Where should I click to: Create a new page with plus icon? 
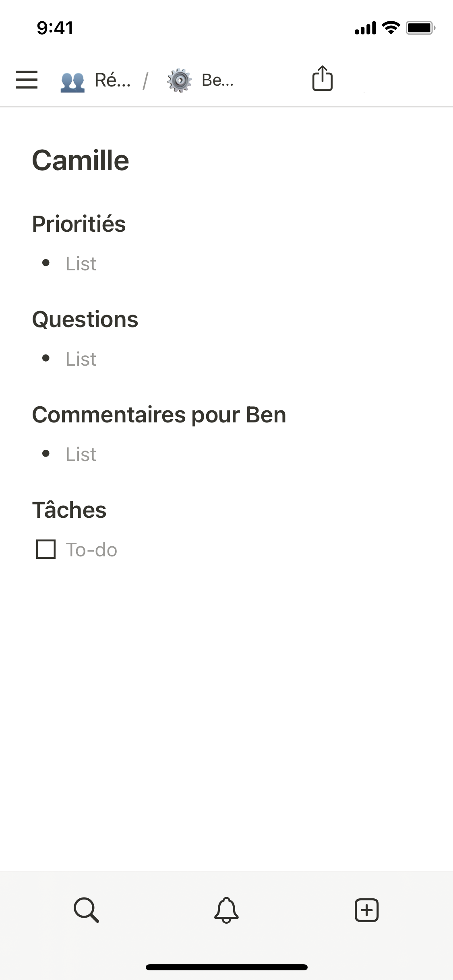coord(366,910)
